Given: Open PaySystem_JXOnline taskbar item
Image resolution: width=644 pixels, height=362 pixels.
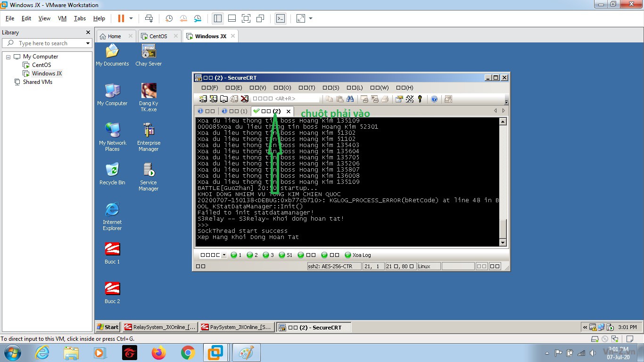Looking at the screenshot, I should (x=236, y=327).
